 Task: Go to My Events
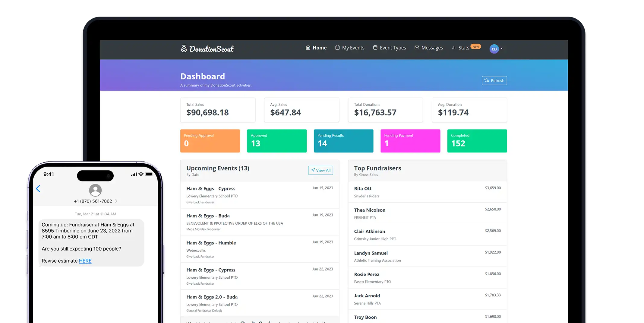(x=350, y=48)
